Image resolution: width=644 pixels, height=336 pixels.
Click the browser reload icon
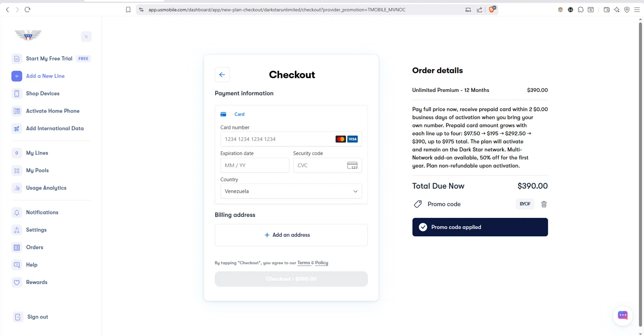tap(27, 9)
